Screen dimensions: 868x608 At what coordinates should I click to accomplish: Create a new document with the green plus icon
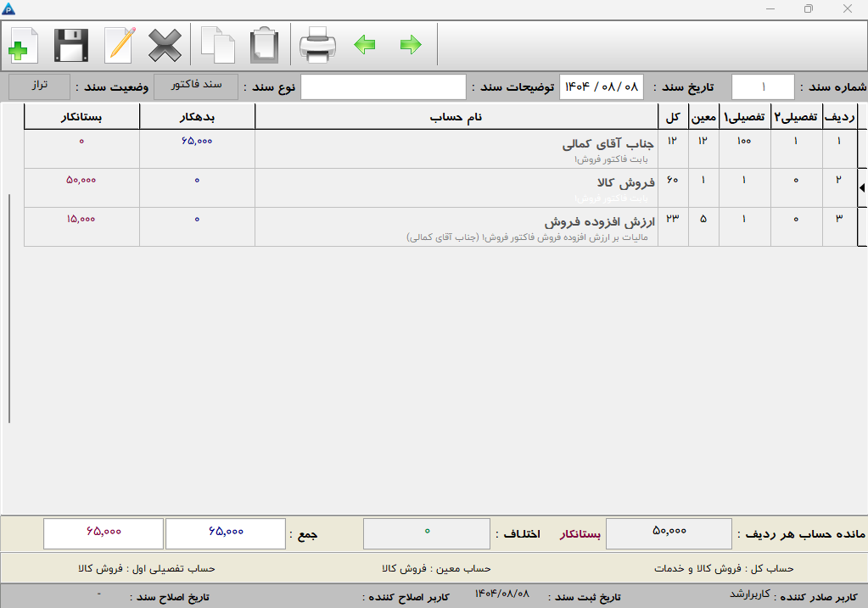coord(22,43)
